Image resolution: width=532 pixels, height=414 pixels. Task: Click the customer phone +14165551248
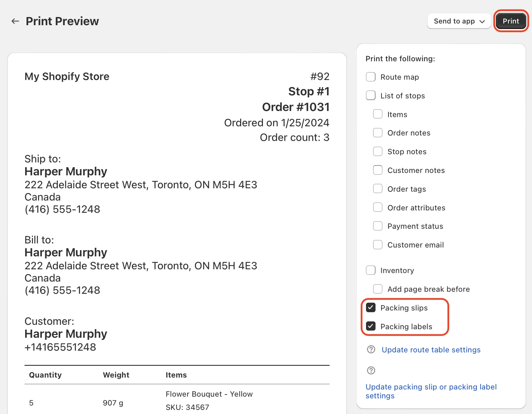[60, 347]
